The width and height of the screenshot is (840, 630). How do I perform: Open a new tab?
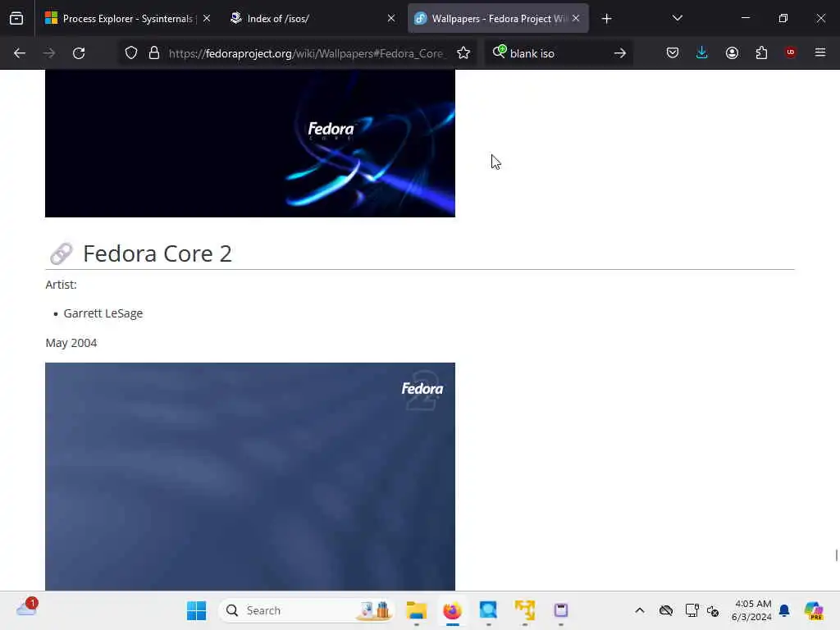pyautogui.click(x=606, y=19)
